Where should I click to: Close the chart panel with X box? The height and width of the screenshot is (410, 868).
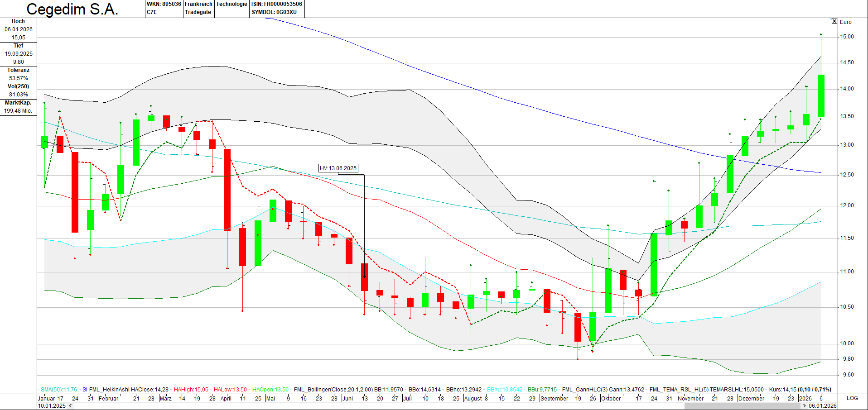pyautogui.click(x=834, y=21)
